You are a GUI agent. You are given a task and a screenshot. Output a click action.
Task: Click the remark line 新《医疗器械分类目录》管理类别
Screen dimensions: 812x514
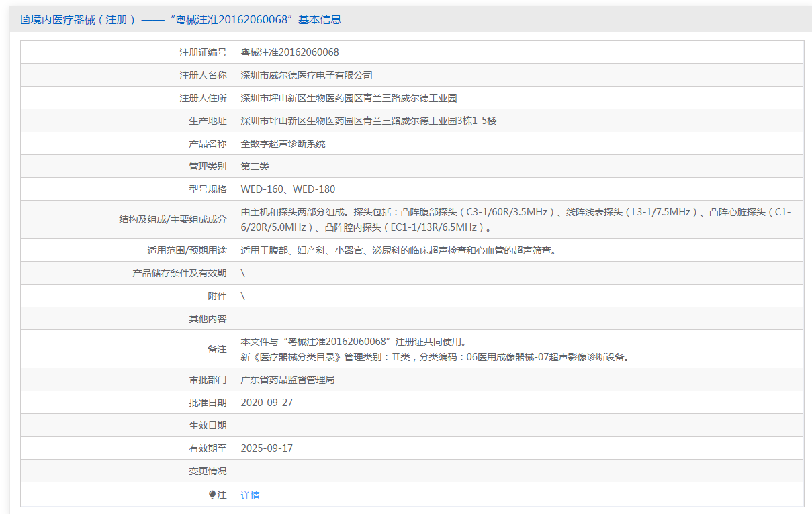pos(436,357)
